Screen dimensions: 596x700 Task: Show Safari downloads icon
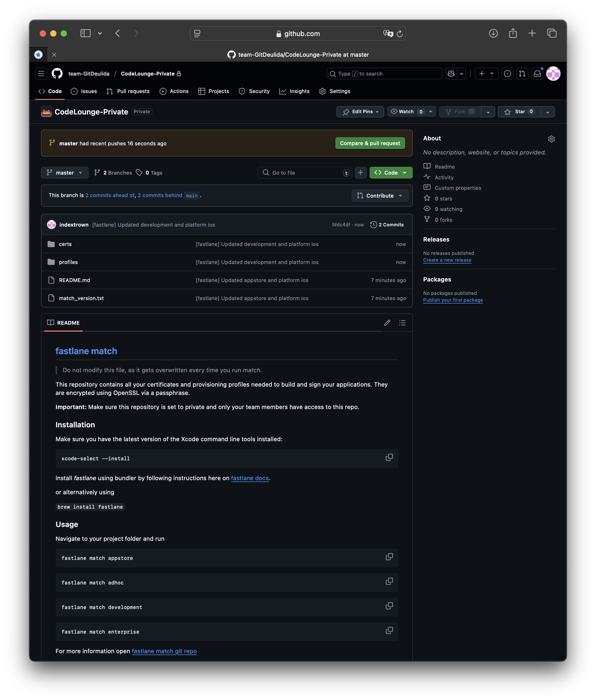[x=493, y=33]
